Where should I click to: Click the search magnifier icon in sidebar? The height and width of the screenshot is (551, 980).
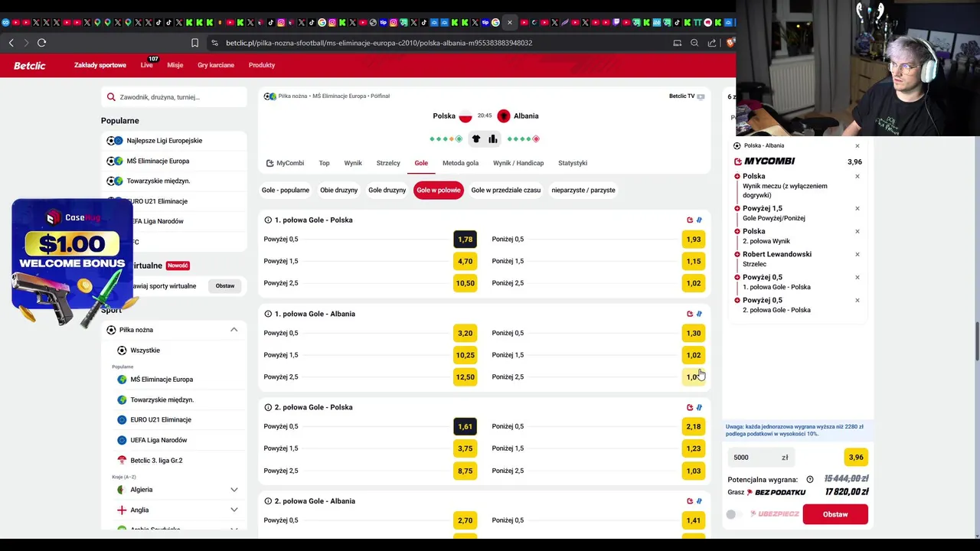tap(111, 97)
